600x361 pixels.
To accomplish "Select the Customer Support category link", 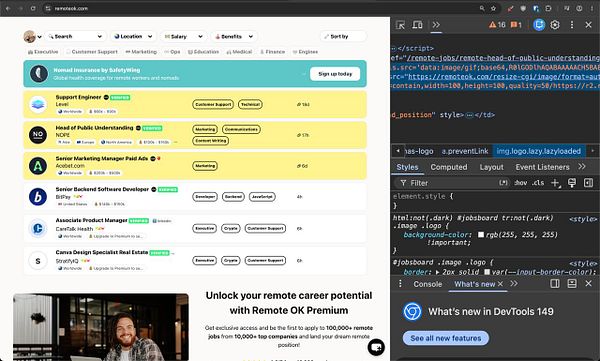I will 92,52.
